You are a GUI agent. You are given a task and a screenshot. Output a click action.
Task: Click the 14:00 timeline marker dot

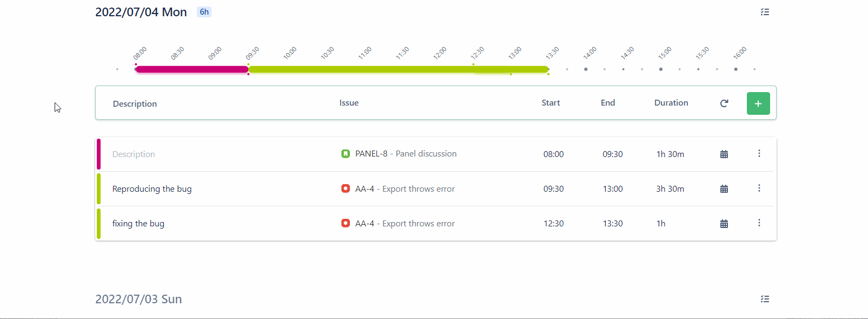point(586,69)
